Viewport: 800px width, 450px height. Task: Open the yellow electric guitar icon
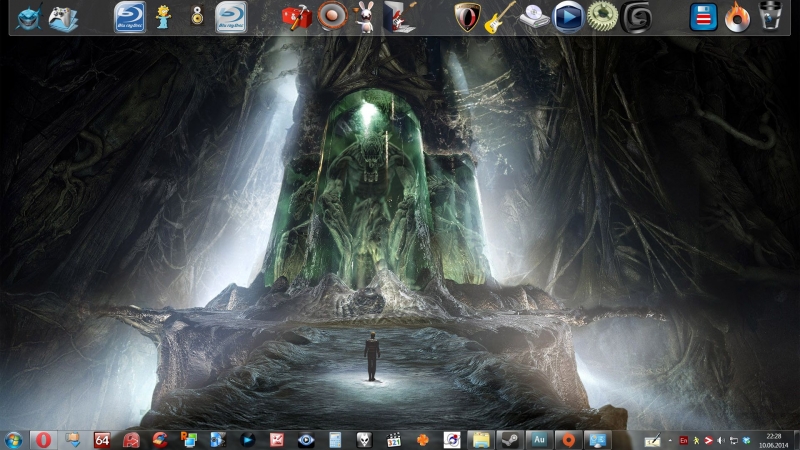(x=501, y=17)
